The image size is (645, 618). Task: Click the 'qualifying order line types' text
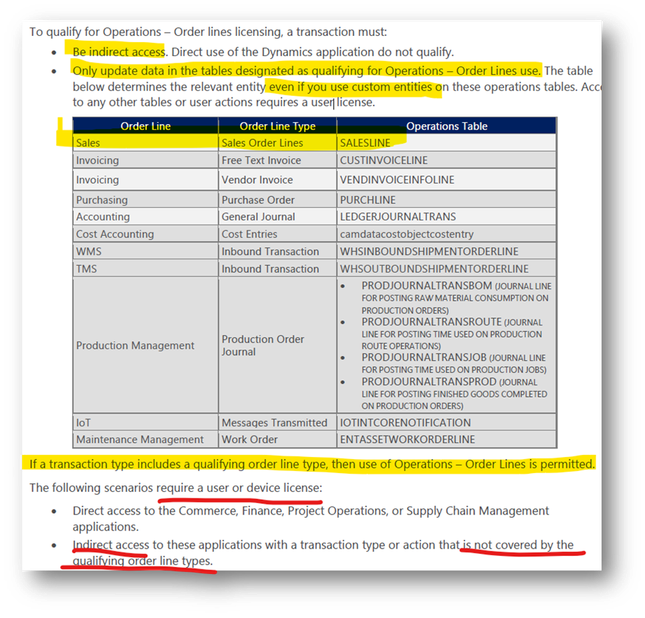point(142,561)
